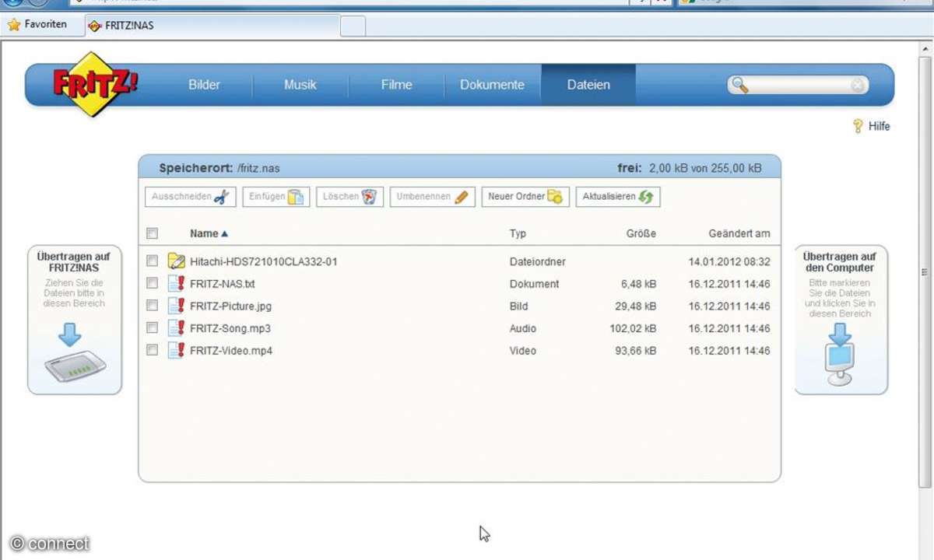Click the file icon of FRITZ-Video.mp4

coord(176,351)
